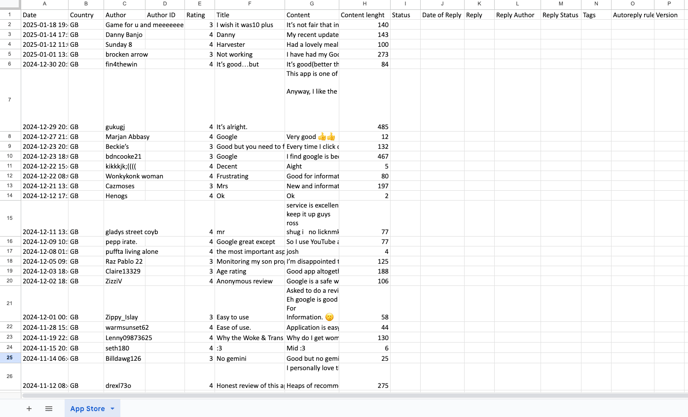Select author cell puffta living alone
The image size is (688, 417).
(x=124, y=252)
